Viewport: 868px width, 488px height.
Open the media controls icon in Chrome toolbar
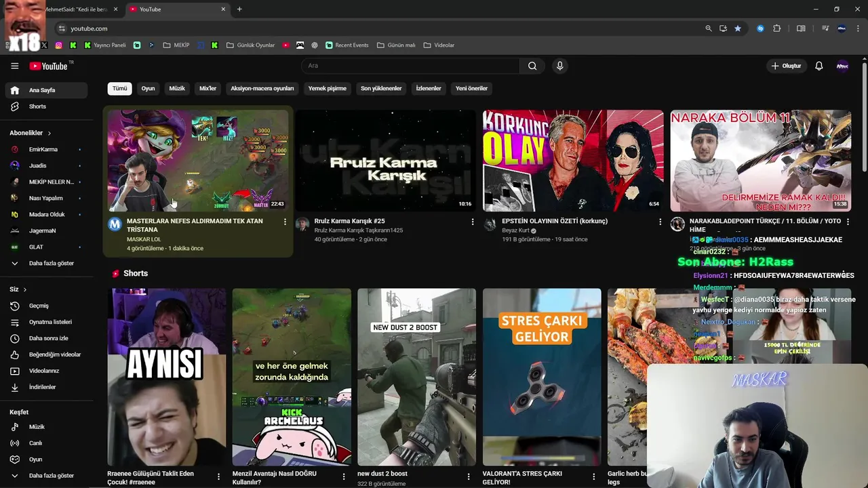tap(825, 28)
